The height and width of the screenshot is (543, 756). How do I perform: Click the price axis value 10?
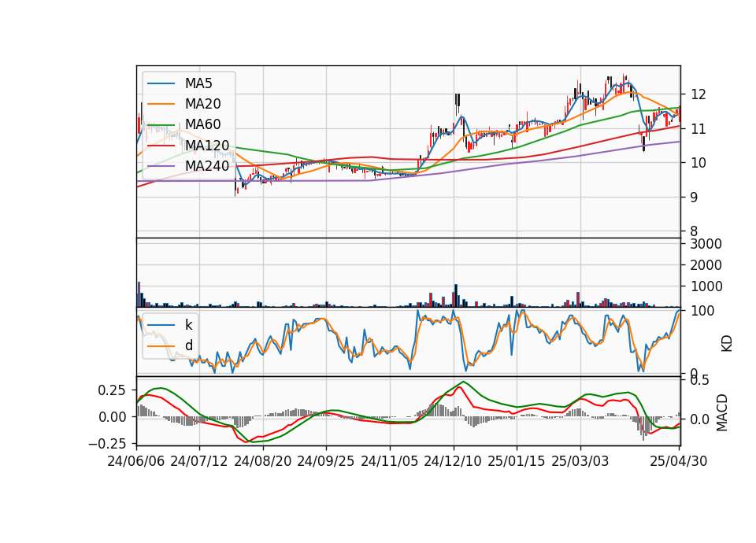[x=699, y=163]
